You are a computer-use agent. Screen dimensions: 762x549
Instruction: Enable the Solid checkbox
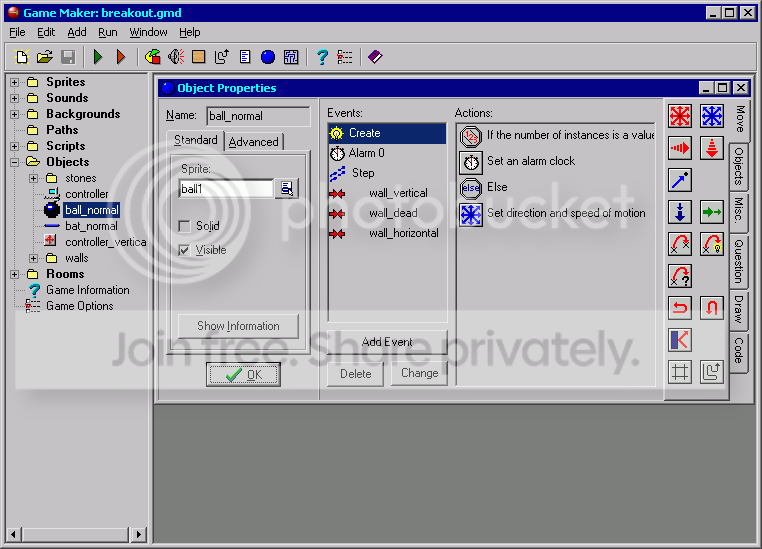tap(184, 226)
